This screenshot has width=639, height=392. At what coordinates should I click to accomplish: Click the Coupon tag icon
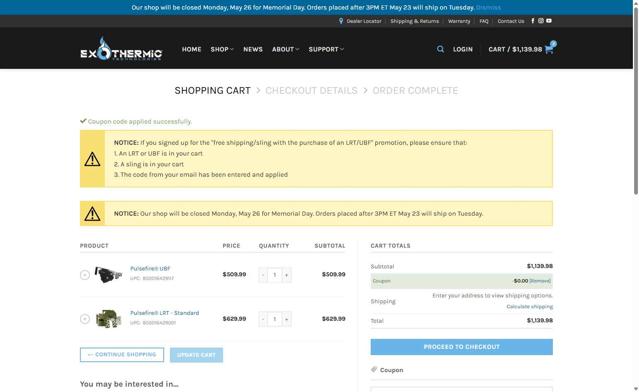pyautogui.click(x=374, y=370)
